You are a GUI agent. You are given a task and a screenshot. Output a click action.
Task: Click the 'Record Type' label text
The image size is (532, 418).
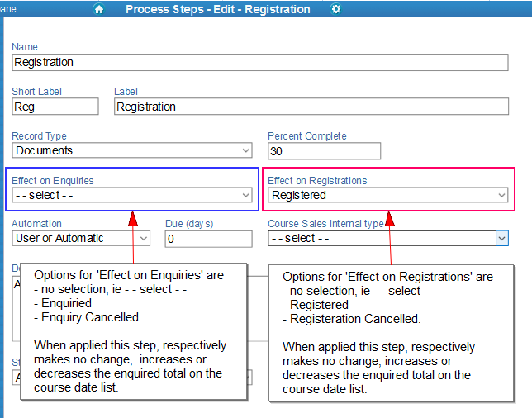(39, 136)
